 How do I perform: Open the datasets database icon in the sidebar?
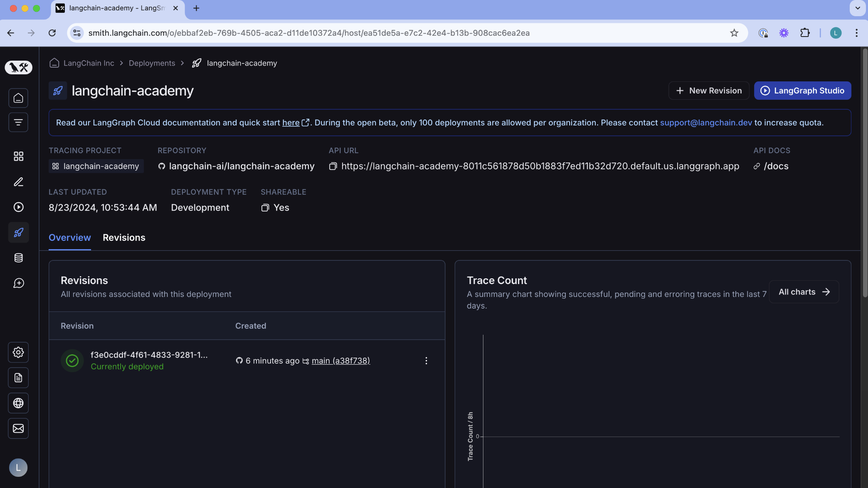[18, 258]
